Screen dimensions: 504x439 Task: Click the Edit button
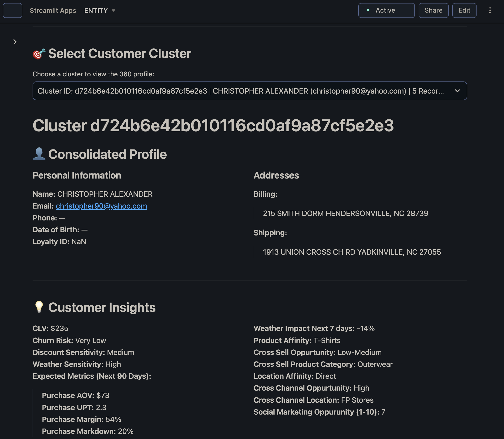tap(464, 10)
